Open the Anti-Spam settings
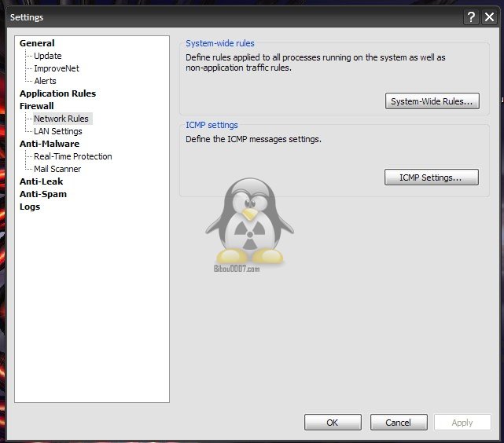This screenshot has width=504, height=443. pyautogui.click(x=43, y=194)
